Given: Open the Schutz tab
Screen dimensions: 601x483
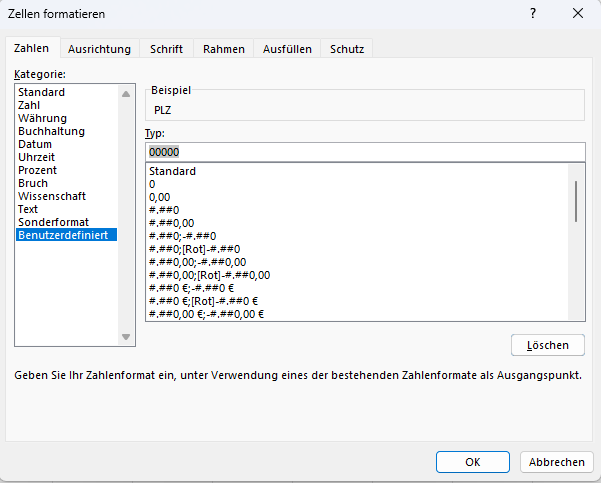Looking at the screenshot, I should tap(348, 49).
